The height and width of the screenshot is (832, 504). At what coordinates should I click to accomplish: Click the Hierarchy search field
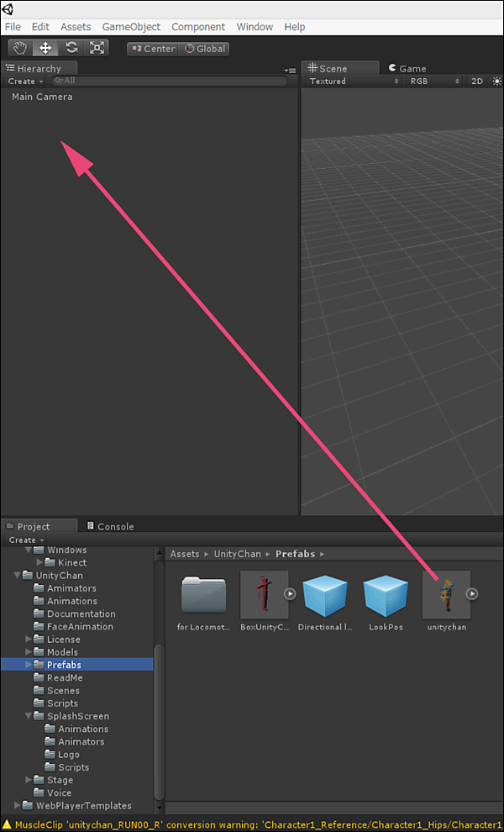click(x=170, y=81)
